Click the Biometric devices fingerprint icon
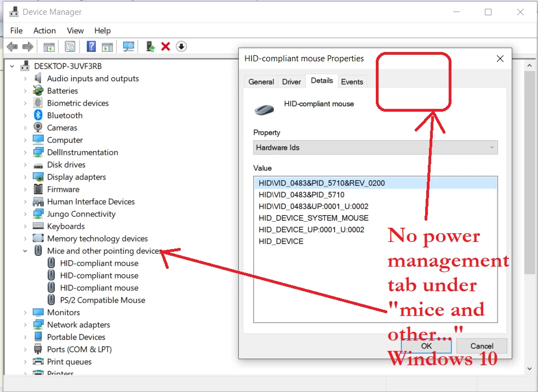The width and height of the screenshot is (538, 392). [38, 103]
